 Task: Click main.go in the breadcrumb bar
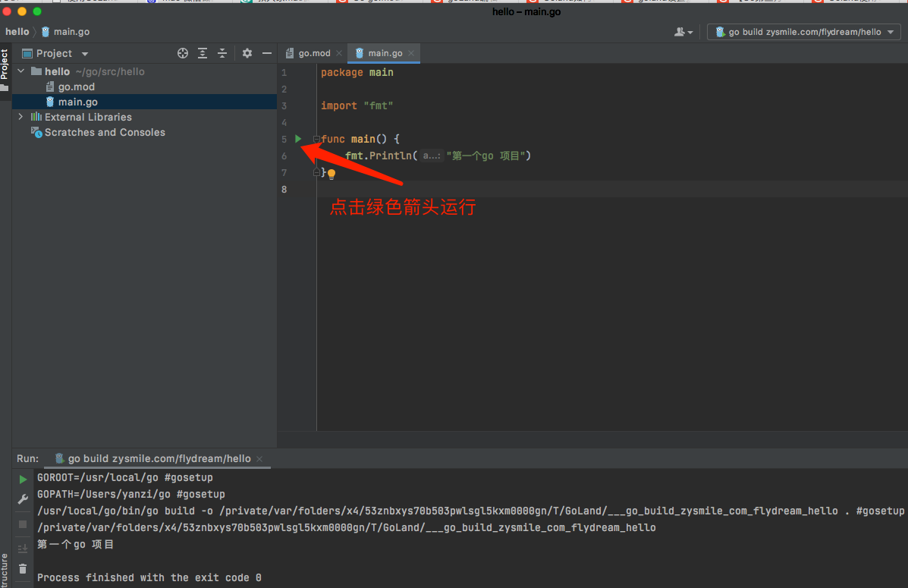[71, 32]
